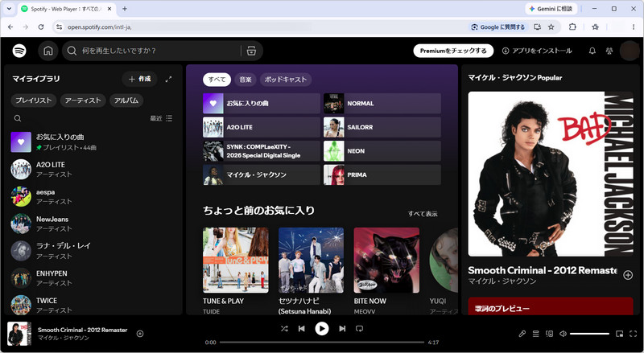This screenshot has height=353, width=644.
Task: Open the NEON shortcut tile
Action: click(x=382, y=151)
